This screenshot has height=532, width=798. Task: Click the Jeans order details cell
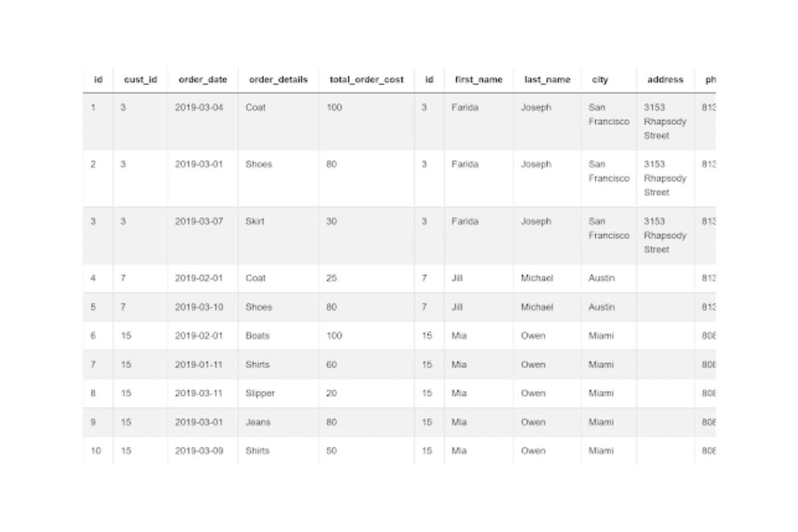coord(258,422)
